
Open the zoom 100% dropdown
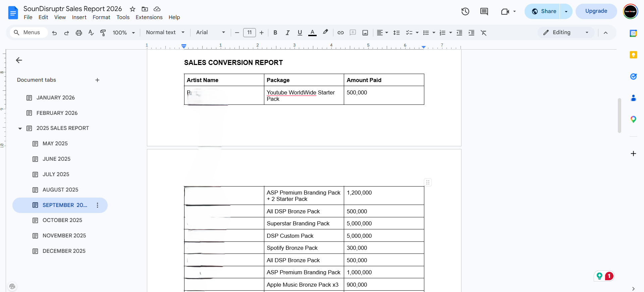click(x=124, y=33)
